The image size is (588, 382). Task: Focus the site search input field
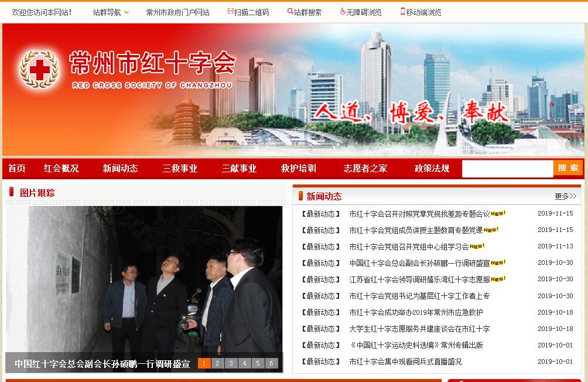click(508, 169)
